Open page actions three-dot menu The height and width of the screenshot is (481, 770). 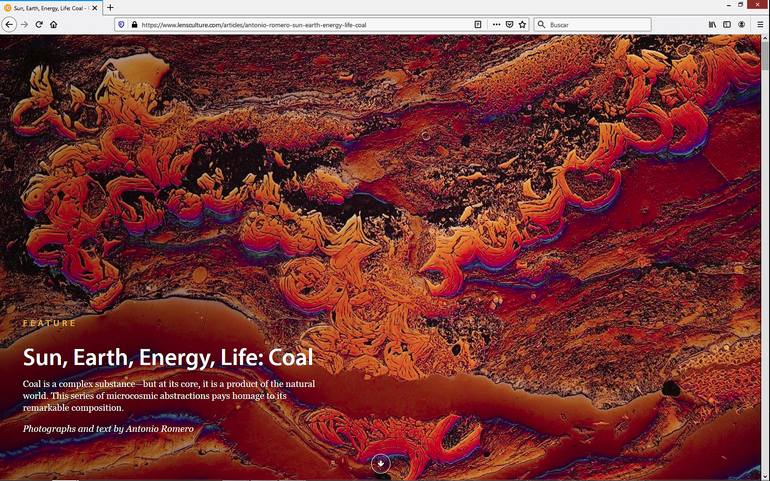(x=496, y=25)
